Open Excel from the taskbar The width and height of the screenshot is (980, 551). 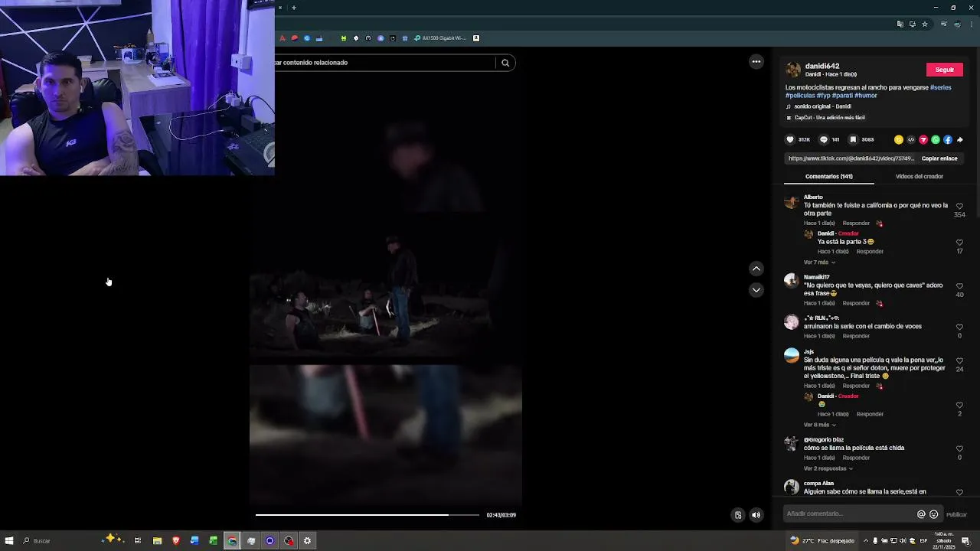(x=214, y=541)
